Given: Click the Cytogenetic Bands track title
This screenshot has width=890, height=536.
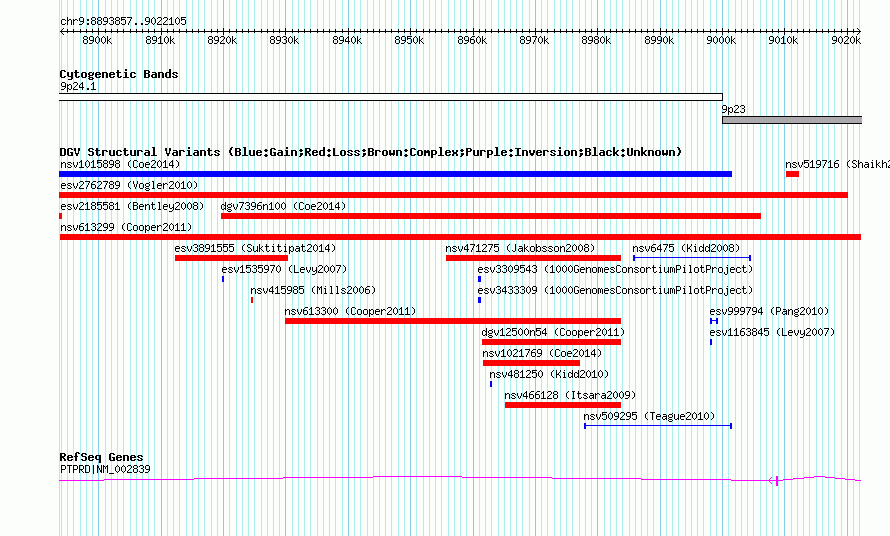Looking at the screenshot, I should (119, 74).
